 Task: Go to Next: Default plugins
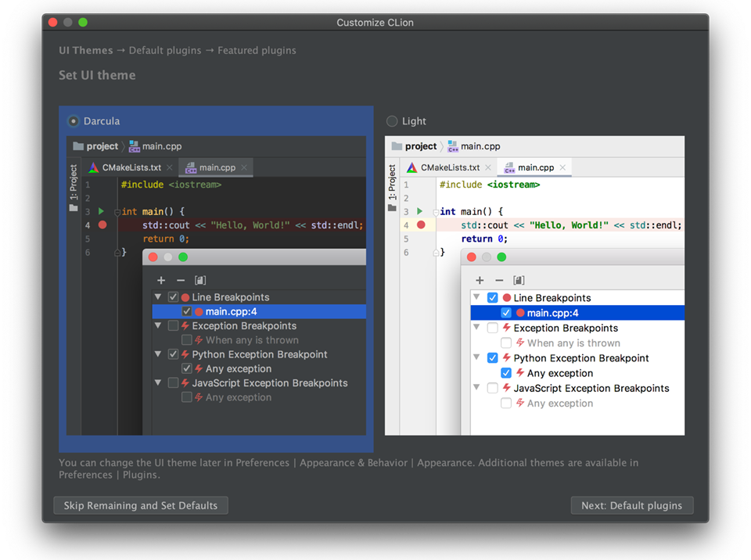632,505
